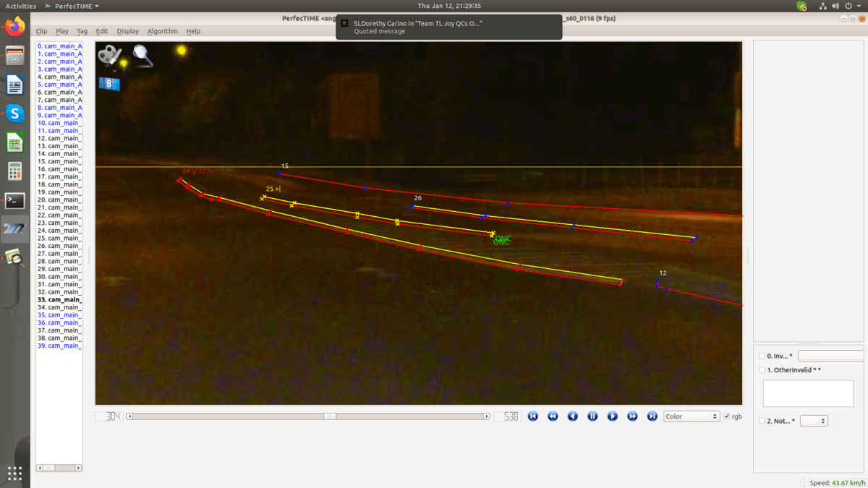Viewport: 868px width, 488px height.
Task: Click the Speed 43.67 km/h status
Action: pos(838,483)
